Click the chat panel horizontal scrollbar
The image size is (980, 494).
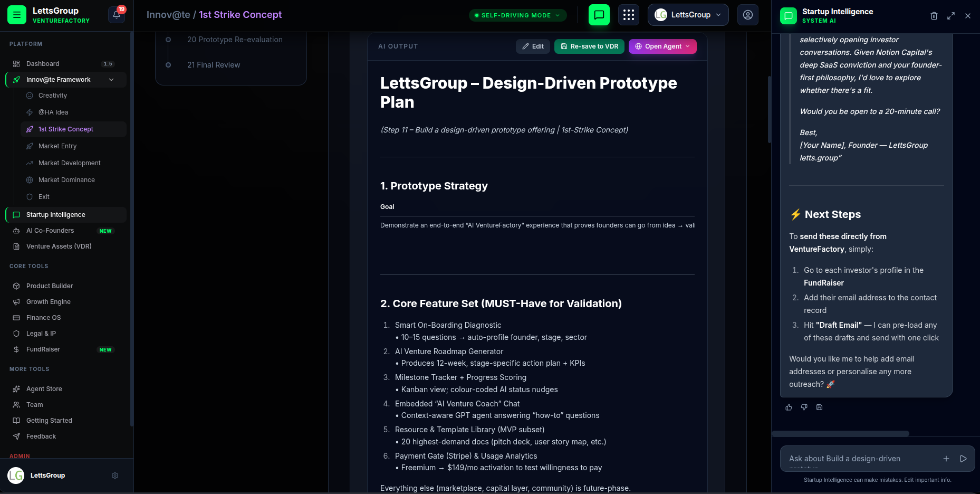click(x=841, y=434)
